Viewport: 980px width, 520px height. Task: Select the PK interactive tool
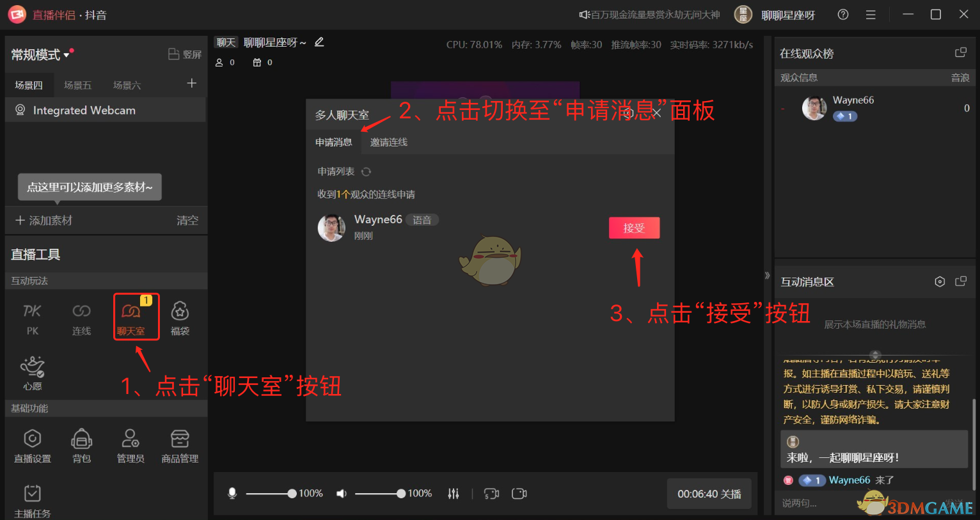(32, 317)
